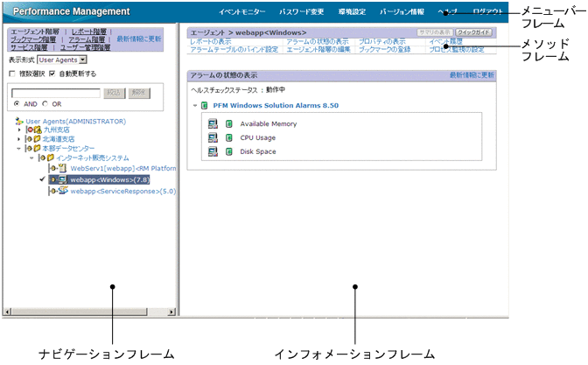The image size is (588, 365).
Task: Open the プロセス監視の設定 link
Action: pyautogui.click(x=457, y=50)
